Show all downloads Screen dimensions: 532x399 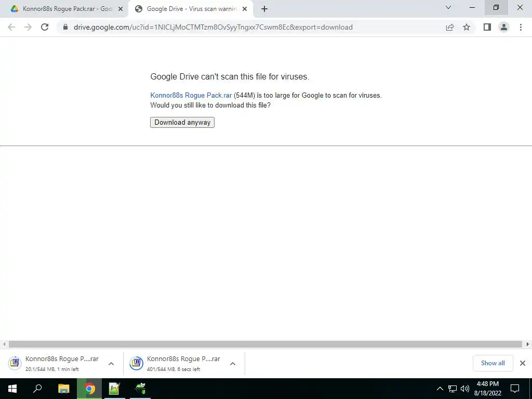[x=493, y=363]
